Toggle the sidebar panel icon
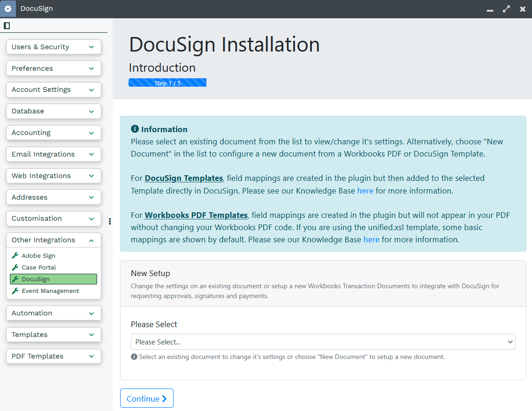Image resolution: width=532 pixels, height=411 pixels. pyautogui.click(x=7, y=25)
